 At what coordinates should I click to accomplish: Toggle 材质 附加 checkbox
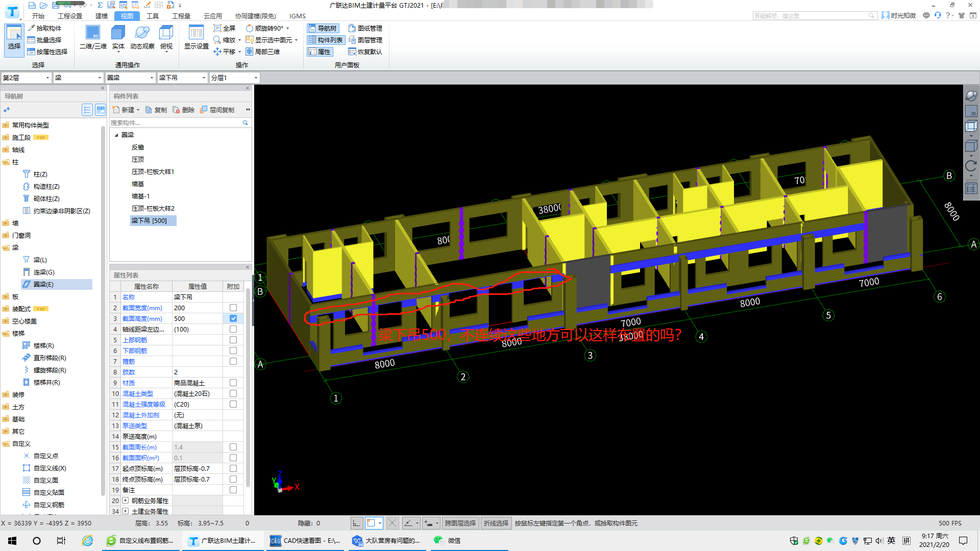[233, 383]
